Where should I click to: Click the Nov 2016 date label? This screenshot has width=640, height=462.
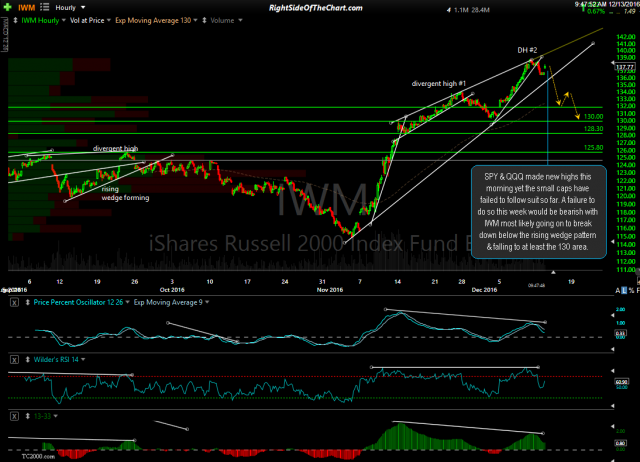point(330,290)
